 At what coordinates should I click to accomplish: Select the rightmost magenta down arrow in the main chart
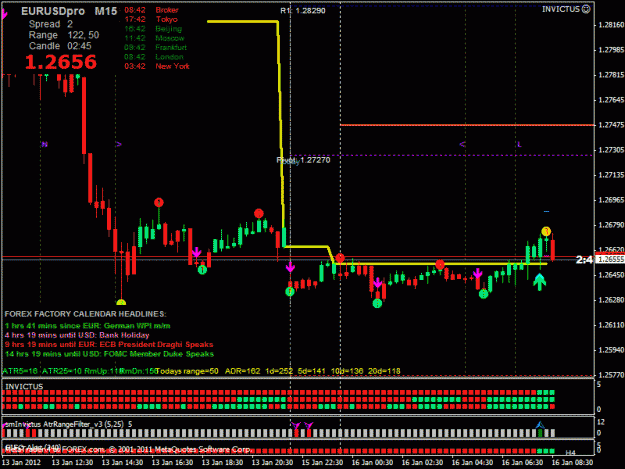click(x=478, y=273)
